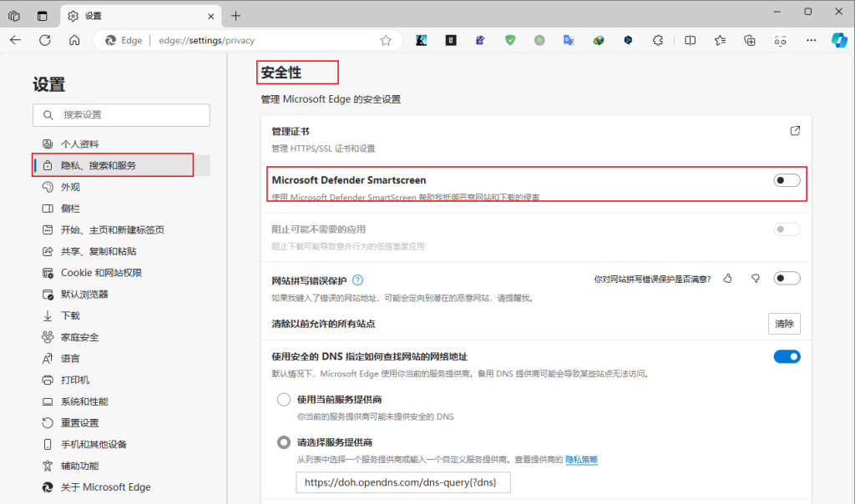This screenshot has width=855, height=504.
Task: Open 开始、主页和新建标签页 section
Action: 121,230
